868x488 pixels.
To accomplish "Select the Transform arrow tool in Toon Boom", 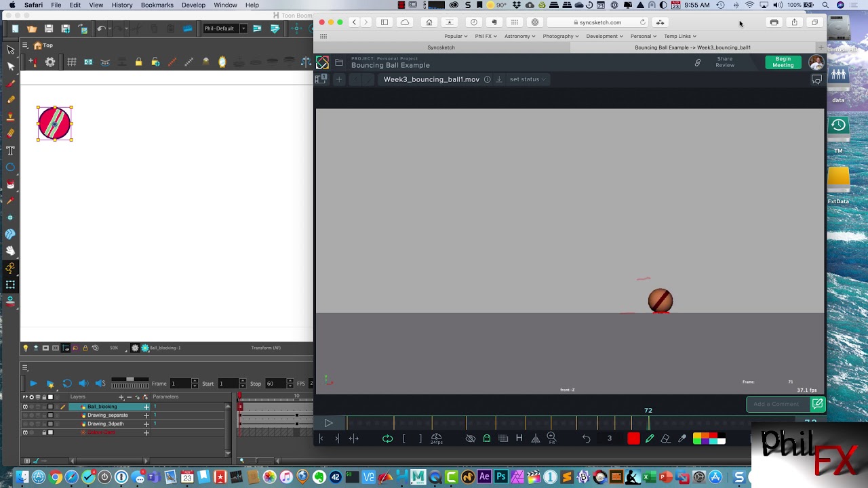I will click(x=10, y=49).
